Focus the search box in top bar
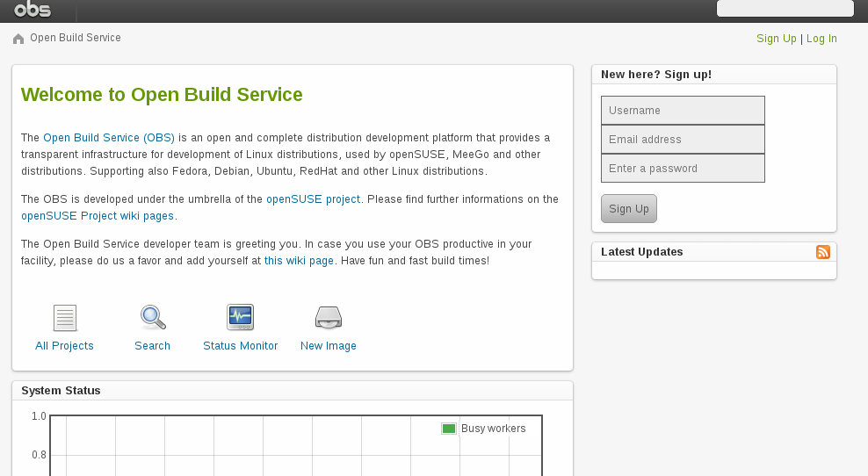 click(x=785, y=8)
